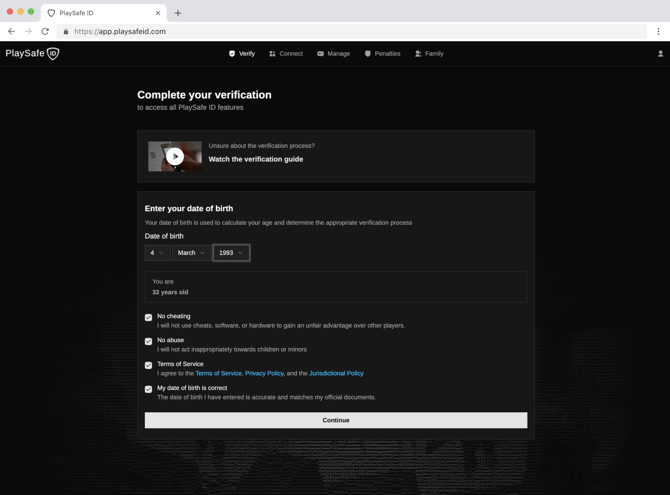Click Watch the verification guide text
Screen dimensions: 670x495
[256, 159]
